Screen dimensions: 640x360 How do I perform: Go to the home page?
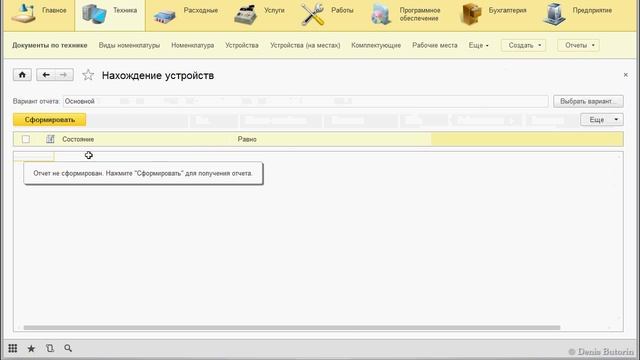(x=22, y=75)
